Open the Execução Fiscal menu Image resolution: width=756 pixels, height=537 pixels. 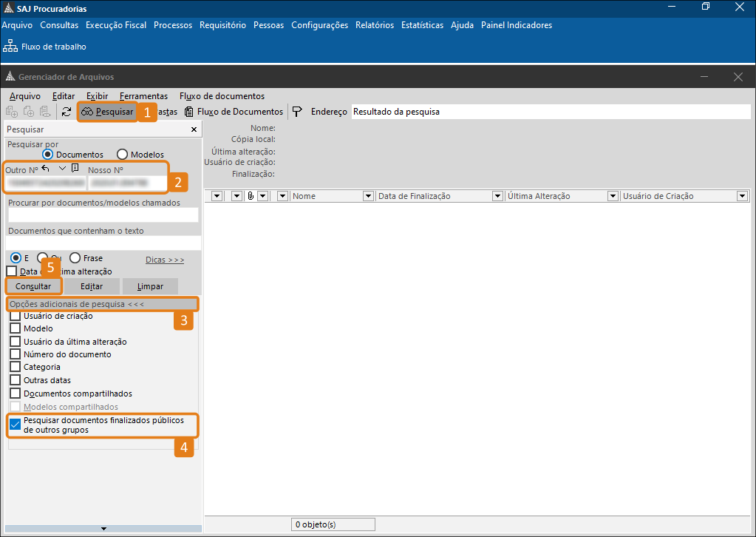tap(116, 25)
